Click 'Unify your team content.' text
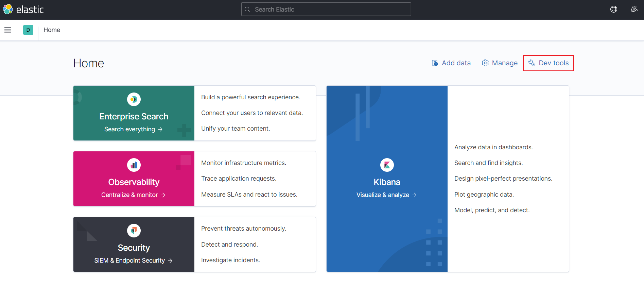Screen dimensions: 644x283 click(x=236, y=129)
